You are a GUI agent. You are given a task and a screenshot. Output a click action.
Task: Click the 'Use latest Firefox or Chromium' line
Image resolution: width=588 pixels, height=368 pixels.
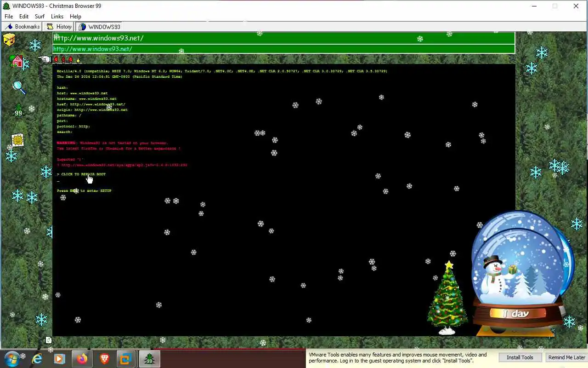119,149
